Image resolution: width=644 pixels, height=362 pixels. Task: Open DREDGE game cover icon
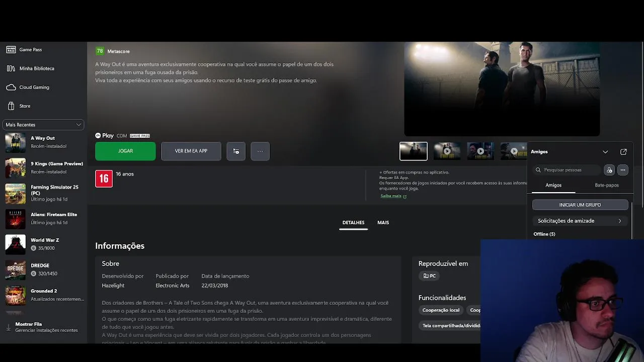(15, 270)
